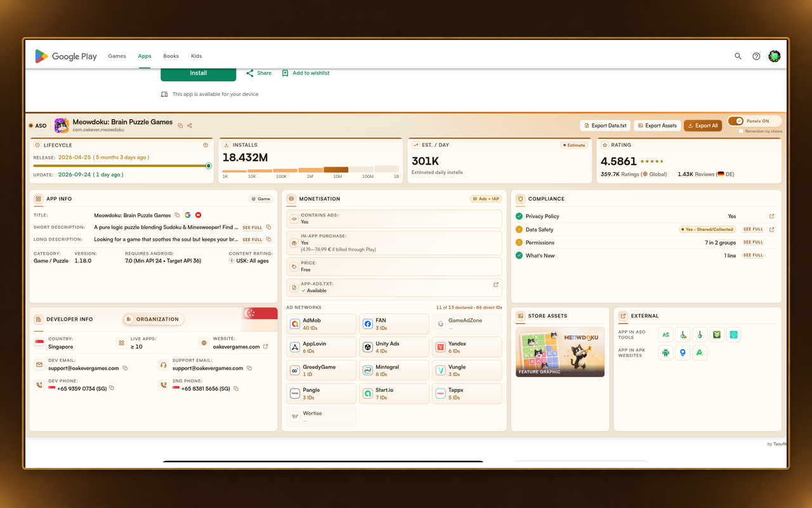Open the Privacy Policy external link icon

click(772, 217)
